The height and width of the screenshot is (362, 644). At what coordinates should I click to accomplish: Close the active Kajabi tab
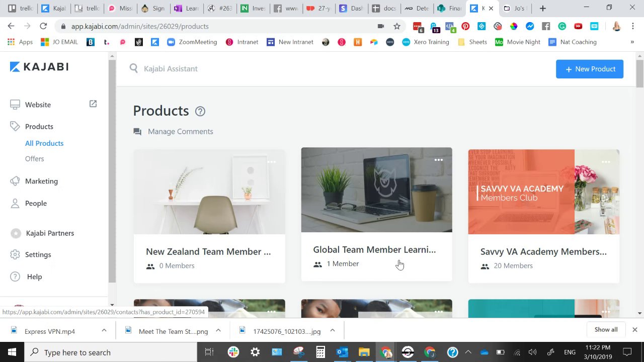[491, 9]
